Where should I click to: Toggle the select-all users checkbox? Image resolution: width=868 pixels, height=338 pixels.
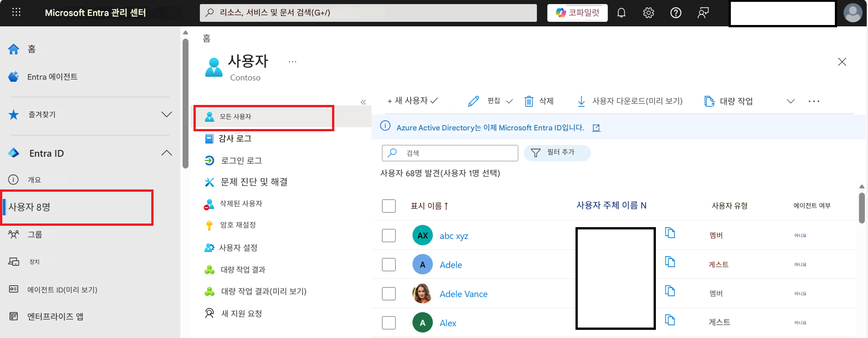point(389,206)
